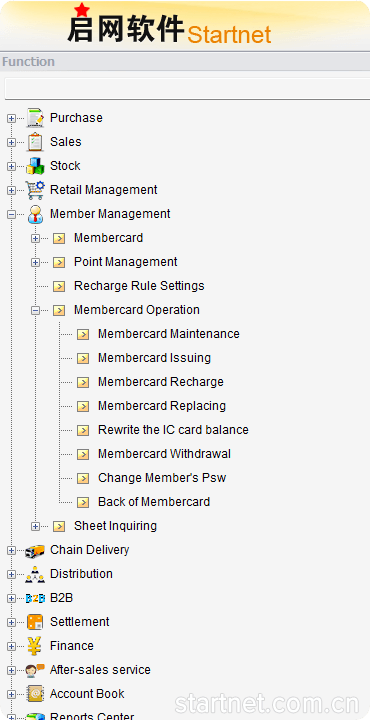Open Membercard Recharge

(161, 382)
